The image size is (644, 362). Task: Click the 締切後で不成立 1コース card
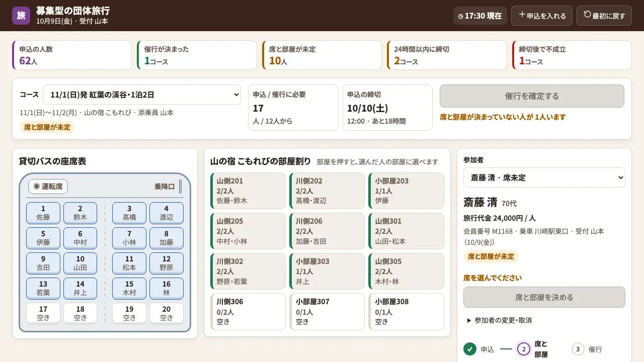pos(572,55)
